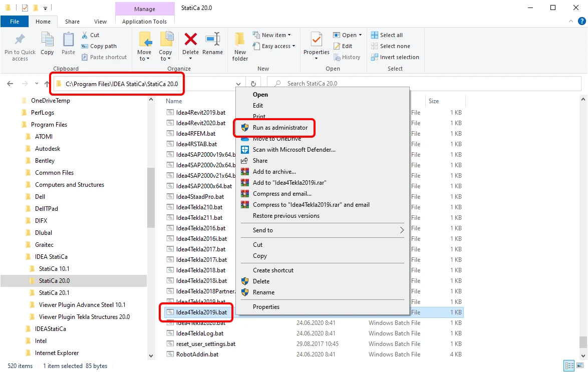Expand the Send to submenu
This screenshot has height=372, width=588.
tap(323, 230)
